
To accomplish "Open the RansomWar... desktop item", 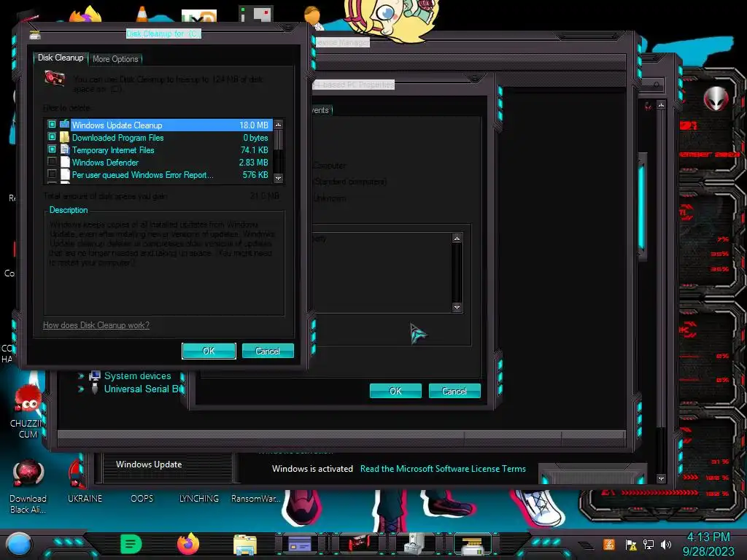I will (256, 498).
